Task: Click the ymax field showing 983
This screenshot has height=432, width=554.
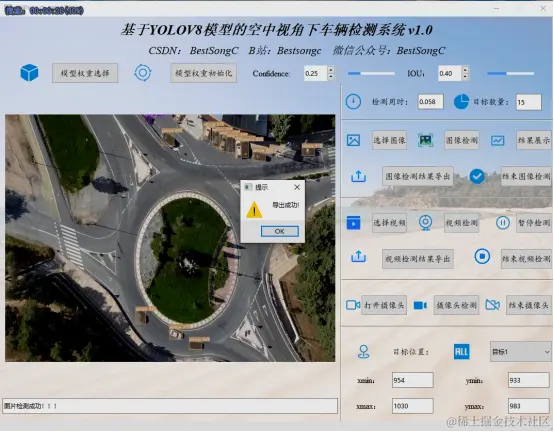Action: coord(529,406)
